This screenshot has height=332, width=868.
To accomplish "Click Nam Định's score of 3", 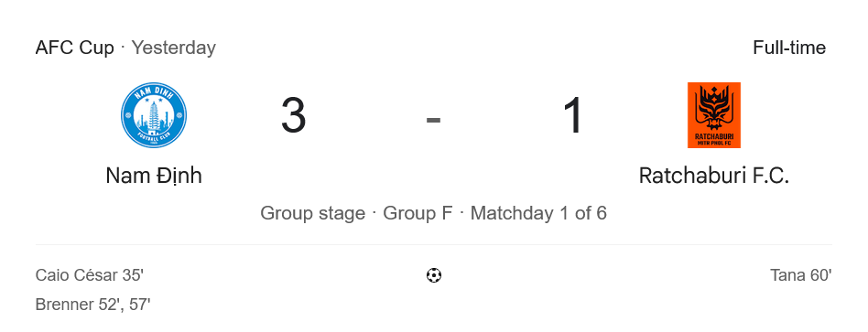I will click(293, 115).
